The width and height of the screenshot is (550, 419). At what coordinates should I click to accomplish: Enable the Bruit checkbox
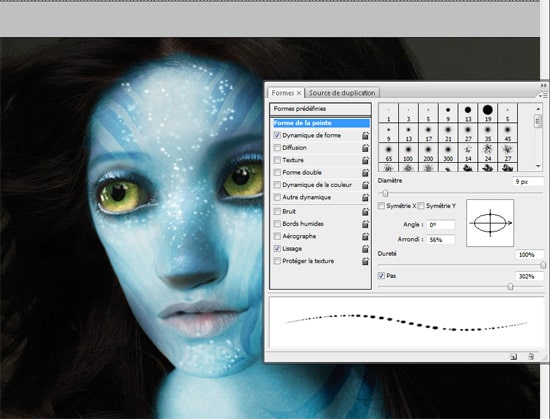277,211
